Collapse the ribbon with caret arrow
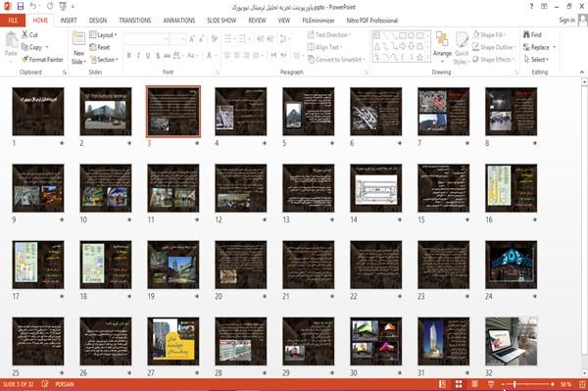This screenshot has height=391, width=588. click(x=582, y=72)
